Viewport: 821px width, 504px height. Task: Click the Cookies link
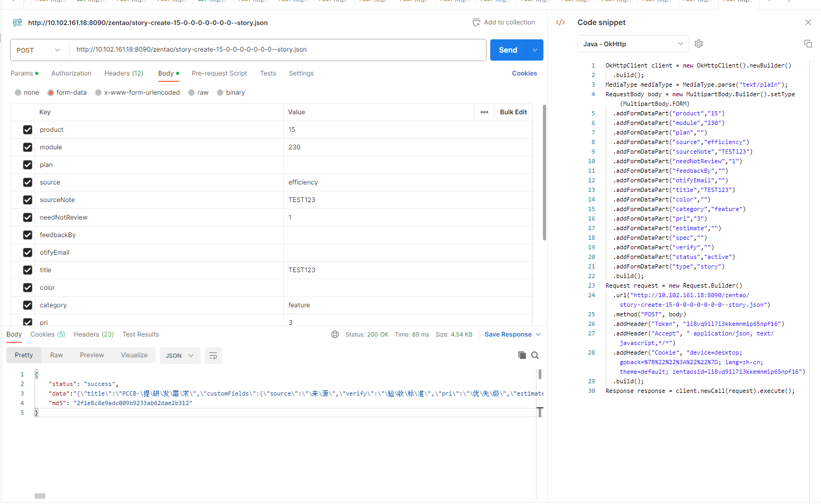pos(524,73)
